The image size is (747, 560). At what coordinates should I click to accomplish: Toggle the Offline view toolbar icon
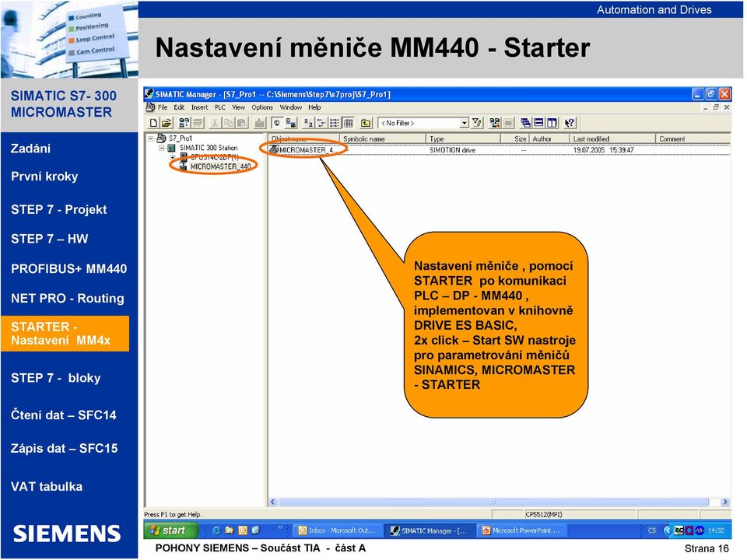tap(277, 124)
